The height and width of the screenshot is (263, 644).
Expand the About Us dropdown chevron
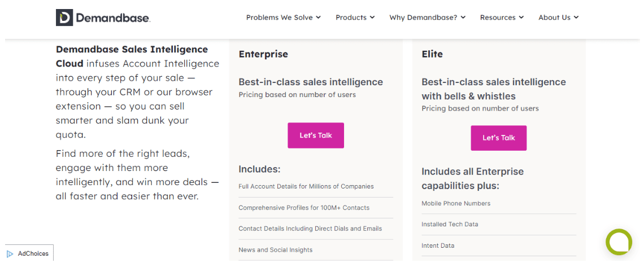576,17
